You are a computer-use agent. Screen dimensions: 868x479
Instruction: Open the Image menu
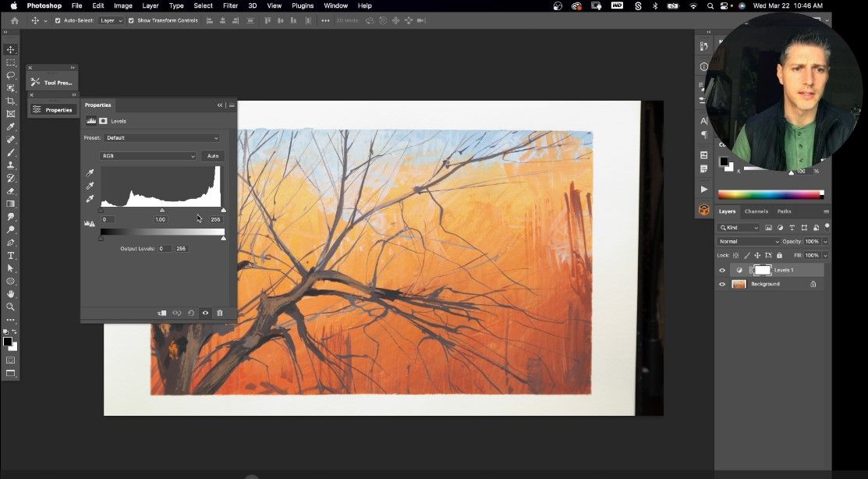122,5
